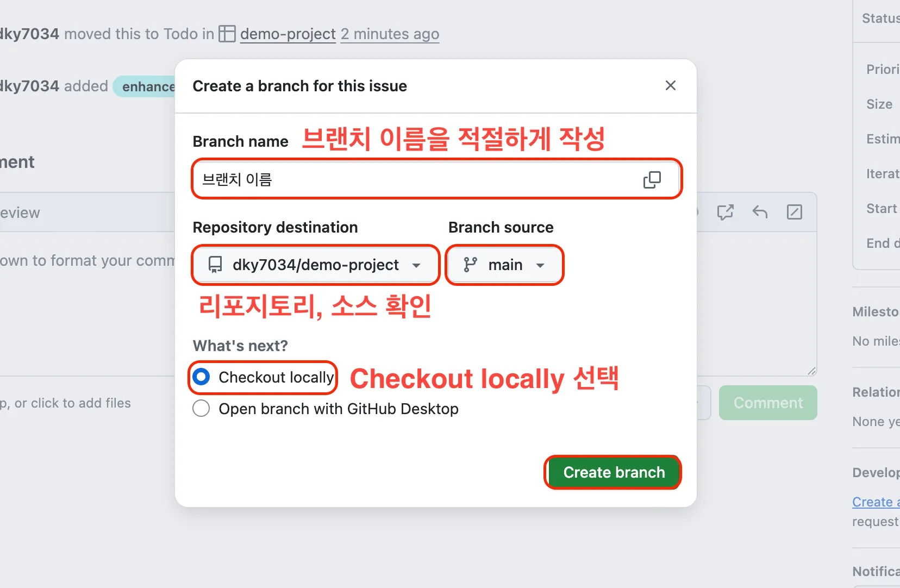Screen dimensions: 900x588
Task: Click the Status field in project sidebar
Action: point(880,18)
